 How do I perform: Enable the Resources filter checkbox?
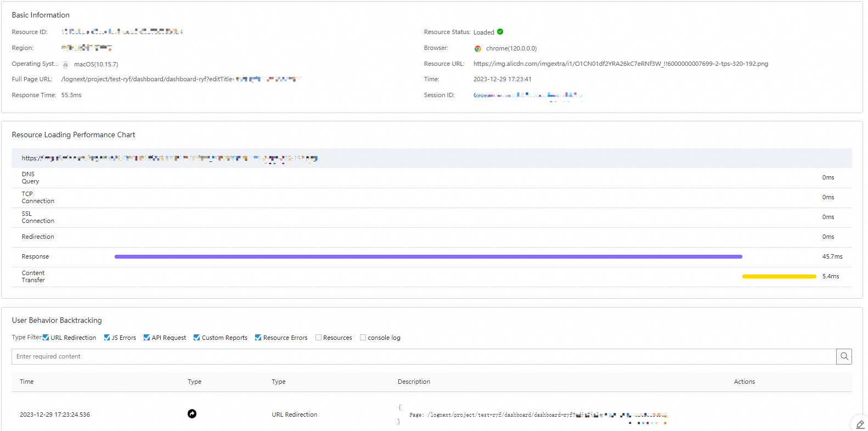point(318,338)
